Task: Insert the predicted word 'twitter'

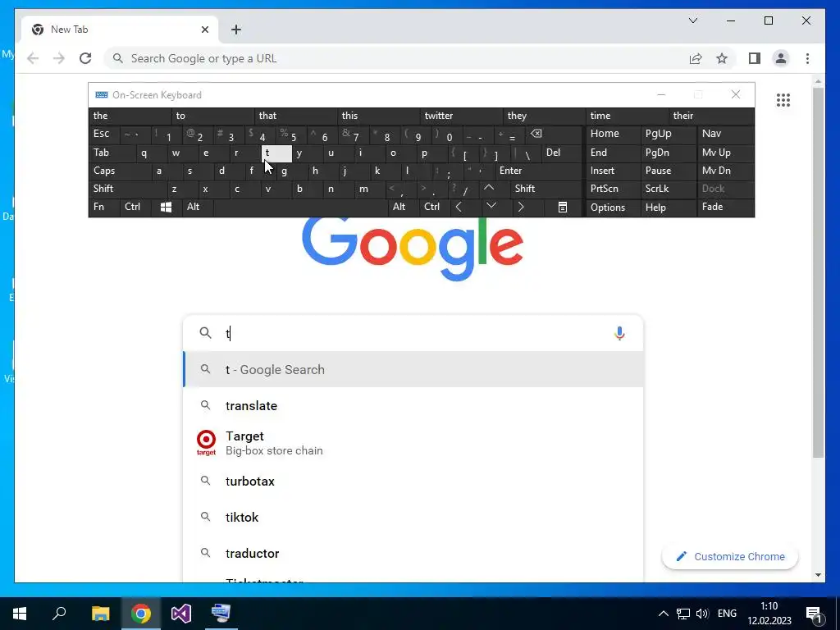Action: (462, 116)
